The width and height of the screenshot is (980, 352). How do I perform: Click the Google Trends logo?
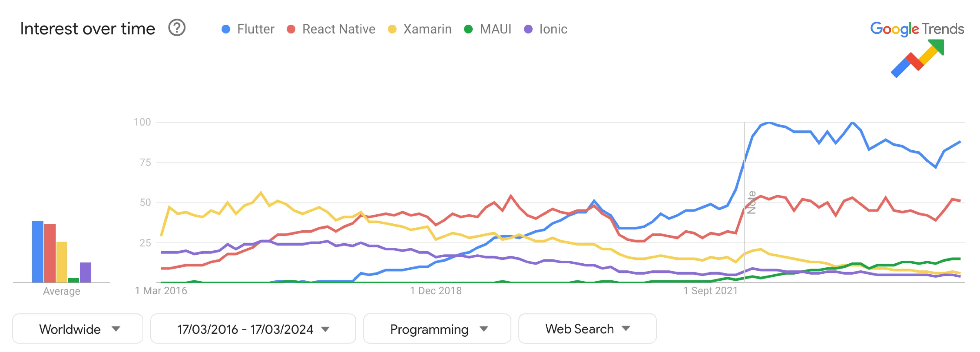pos(917,29)
